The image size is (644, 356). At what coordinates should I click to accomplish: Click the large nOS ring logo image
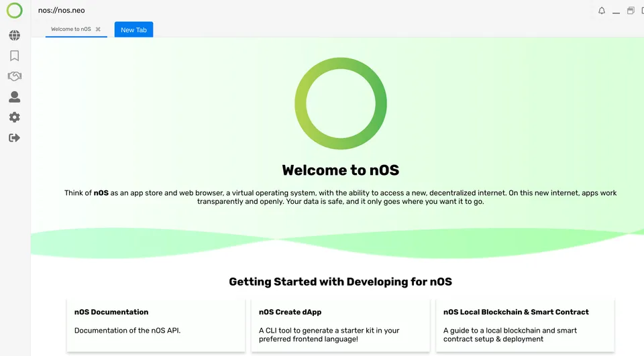pos(341,103)
